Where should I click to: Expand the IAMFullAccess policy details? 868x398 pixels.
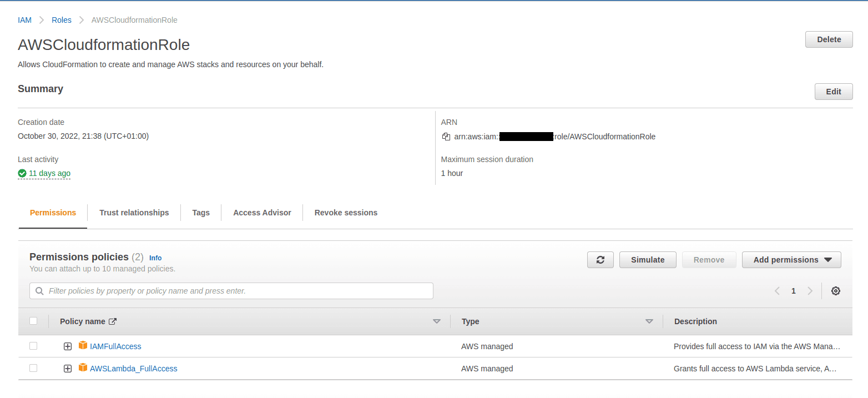coord(68,346)
